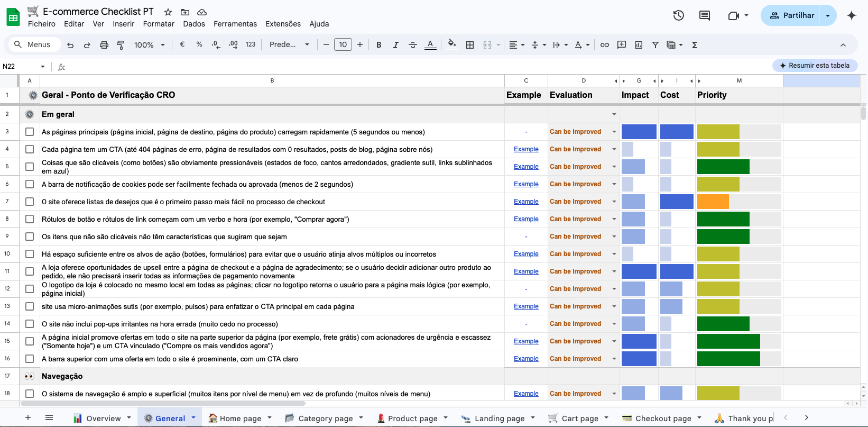Viewport: 868px width, 427px height.
Task: Open Evaluation dropdown arrow in row 5
Action: pos(614,167)
